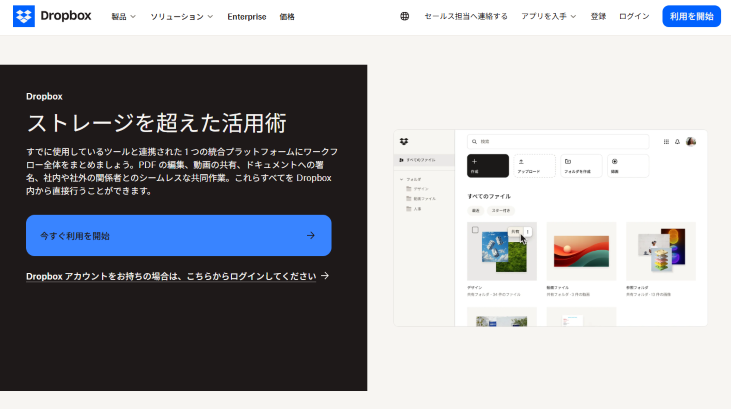Screen dimensions: 731x409
Task: Click the Dropbox logo in the preview mockup
Action: (x=404, y=141)
